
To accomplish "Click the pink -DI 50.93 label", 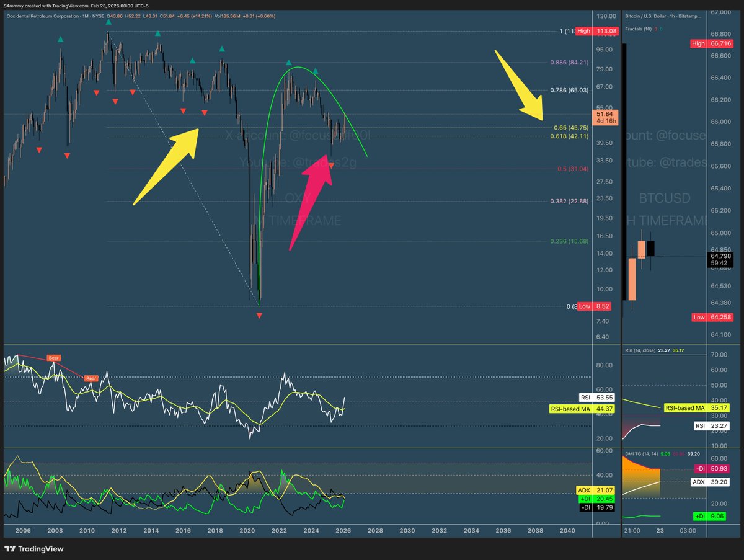I will pyautogui.click(x=712, y=468).
